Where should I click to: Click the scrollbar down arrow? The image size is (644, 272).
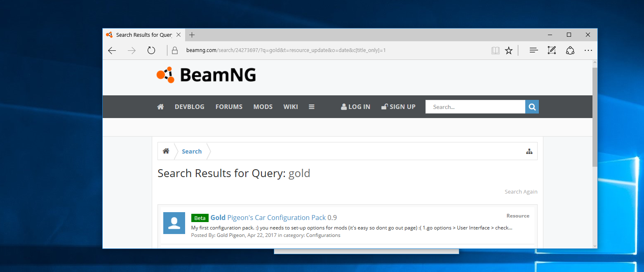pos(595,245)
